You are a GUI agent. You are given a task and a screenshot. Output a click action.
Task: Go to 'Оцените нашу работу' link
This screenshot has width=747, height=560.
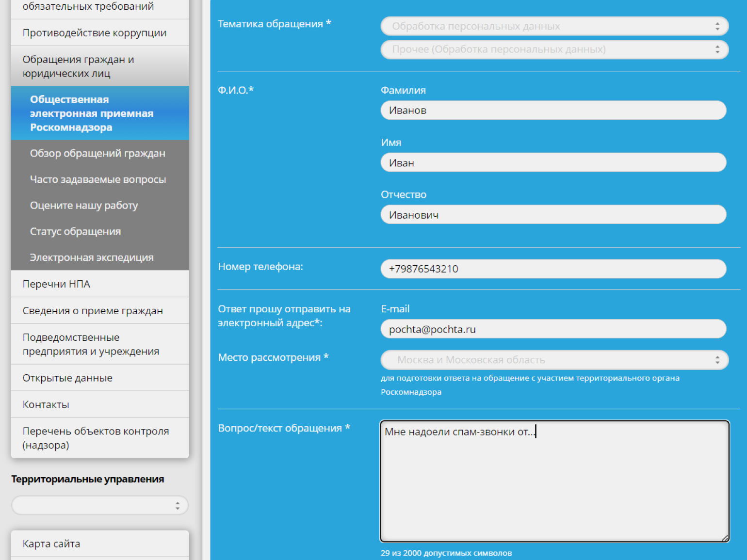(x=84, y=206)
